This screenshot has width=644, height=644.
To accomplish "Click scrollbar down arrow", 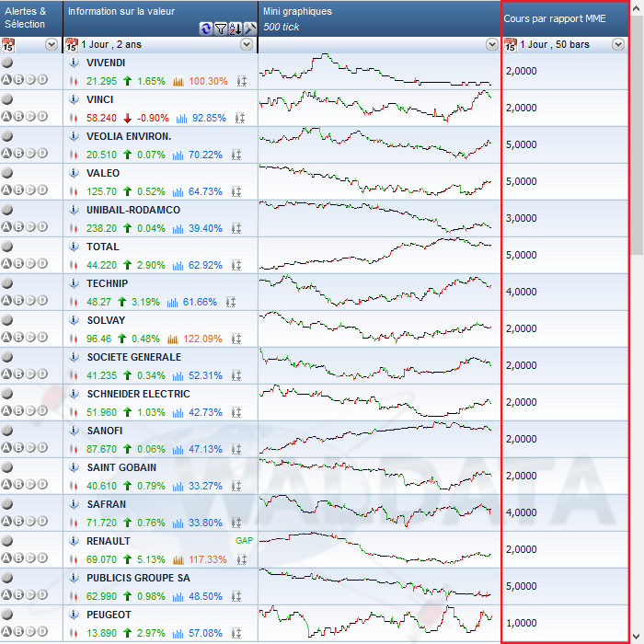I will click(x=637, y=636).
